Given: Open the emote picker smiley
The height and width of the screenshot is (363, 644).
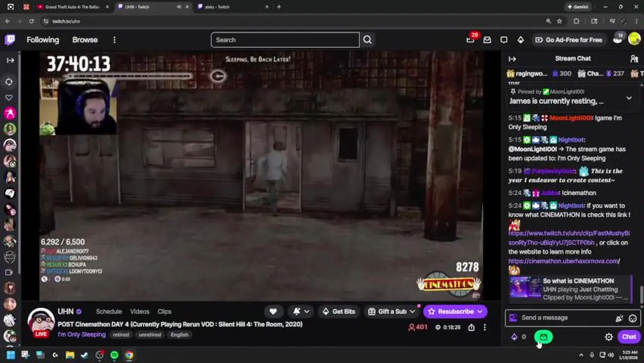Looking at the screenshot, I should (x=632, y=318).
